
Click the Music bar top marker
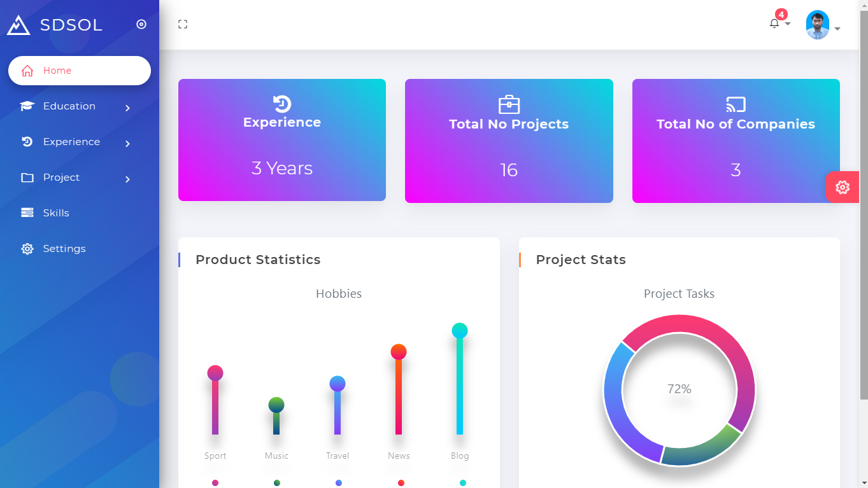276,405
